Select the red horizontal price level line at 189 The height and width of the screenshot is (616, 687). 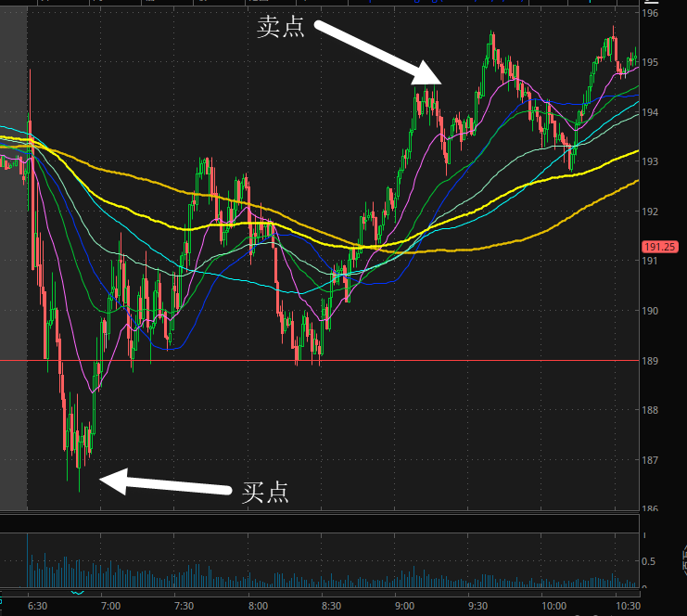(320, 360)
